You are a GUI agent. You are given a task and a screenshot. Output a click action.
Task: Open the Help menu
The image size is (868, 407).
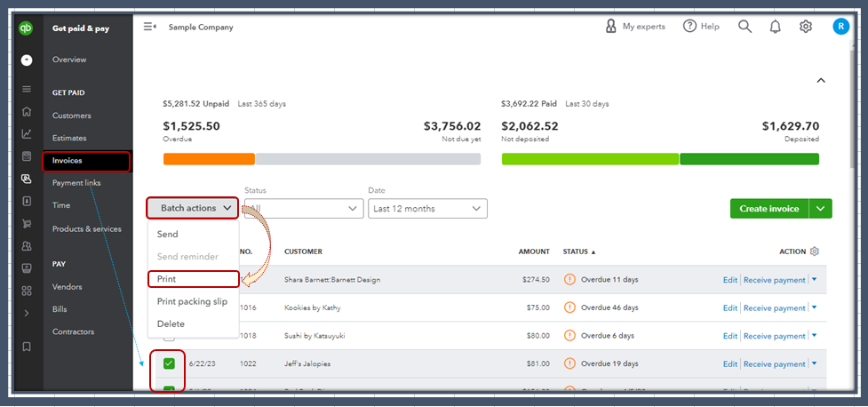pyautogui.click(x=701, y=27)
